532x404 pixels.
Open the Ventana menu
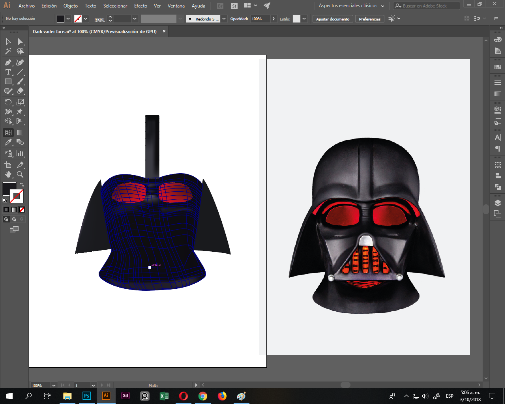tap(176, 6)
